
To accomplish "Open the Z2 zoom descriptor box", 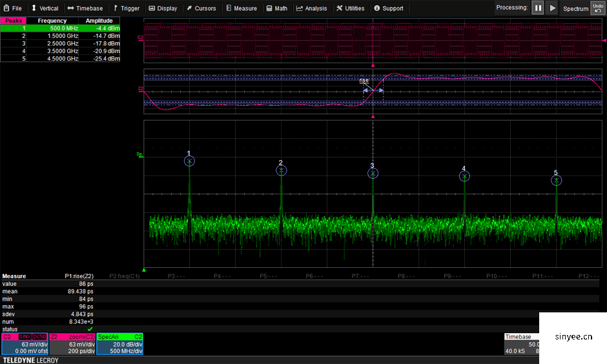I will point(72,344).
